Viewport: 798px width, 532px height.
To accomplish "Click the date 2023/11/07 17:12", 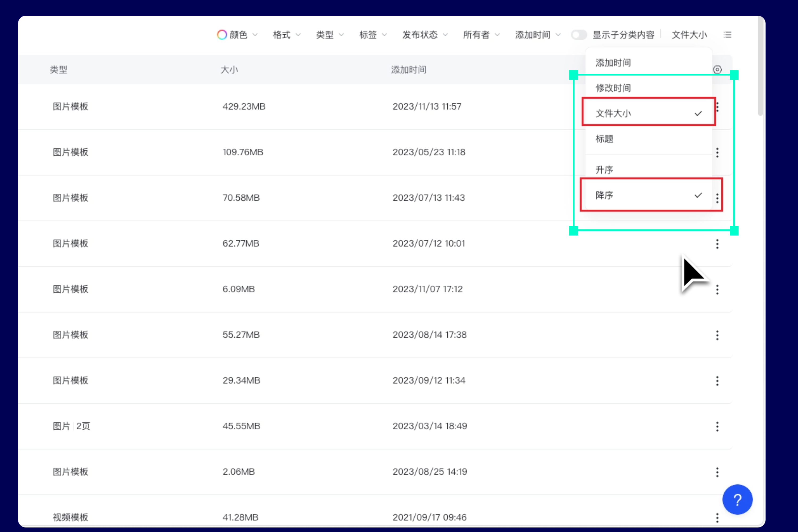I will (427, 289).
